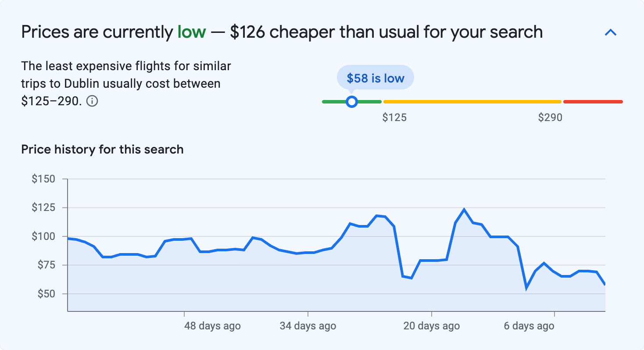Click the "$58 is low" tooltip bubble

point(375,78)
